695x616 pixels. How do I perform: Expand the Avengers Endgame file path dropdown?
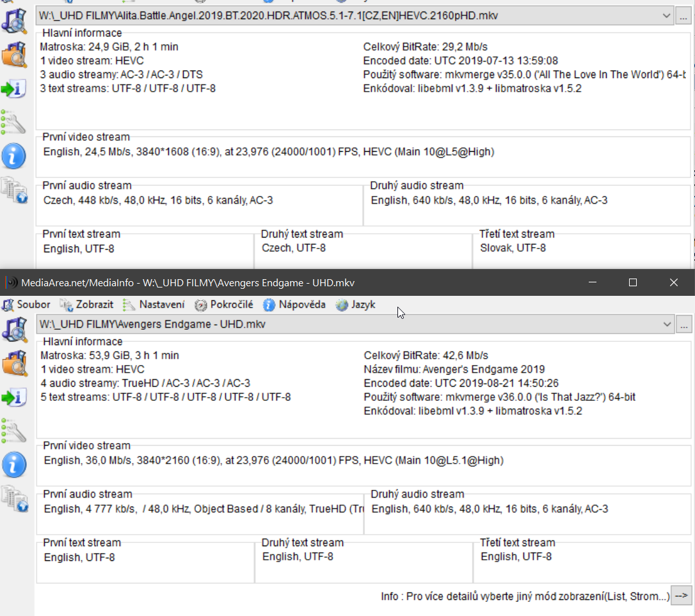(x=667, y=324)
